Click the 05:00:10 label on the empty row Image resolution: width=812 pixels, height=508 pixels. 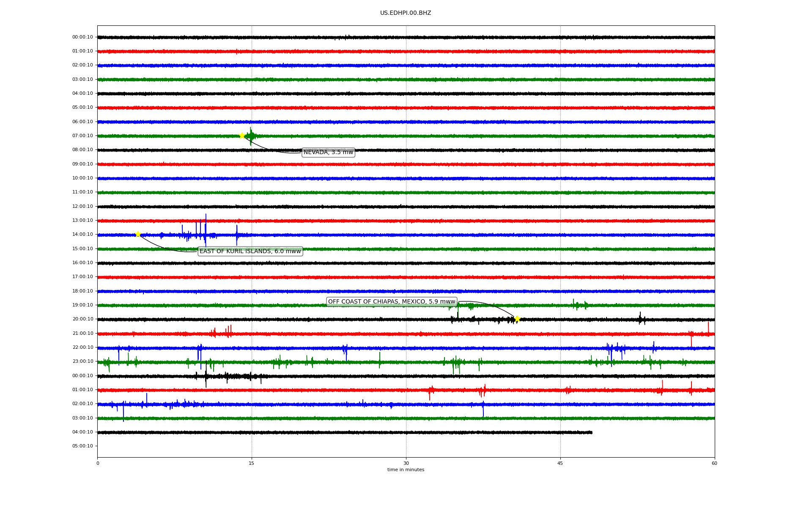tap(82, 446)
